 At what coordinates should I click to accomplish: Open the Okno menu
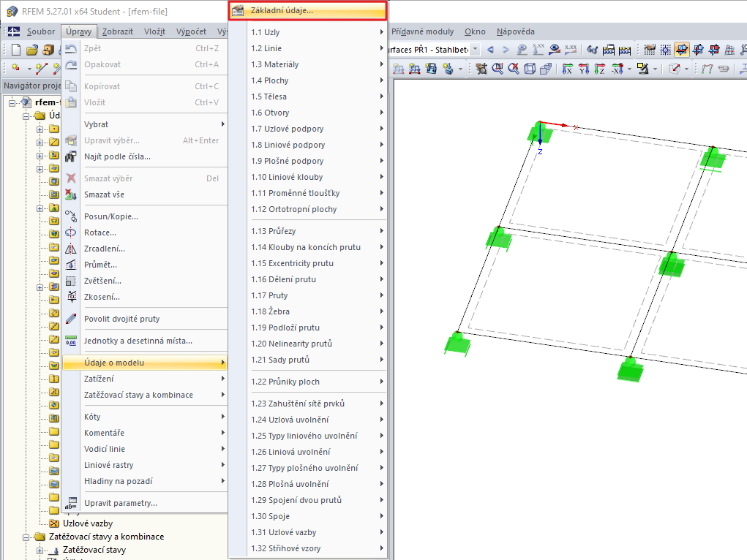(475, 31)
